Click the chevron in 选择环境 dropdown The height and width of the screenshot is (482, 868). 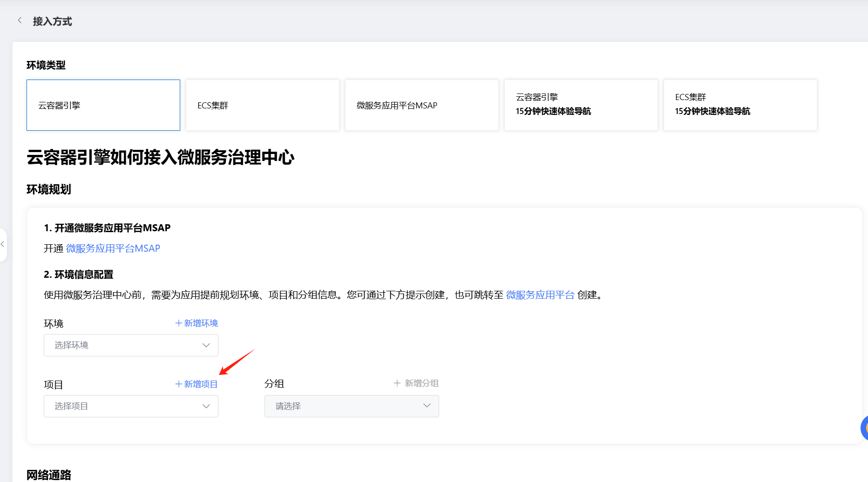[x=206, y=345]
